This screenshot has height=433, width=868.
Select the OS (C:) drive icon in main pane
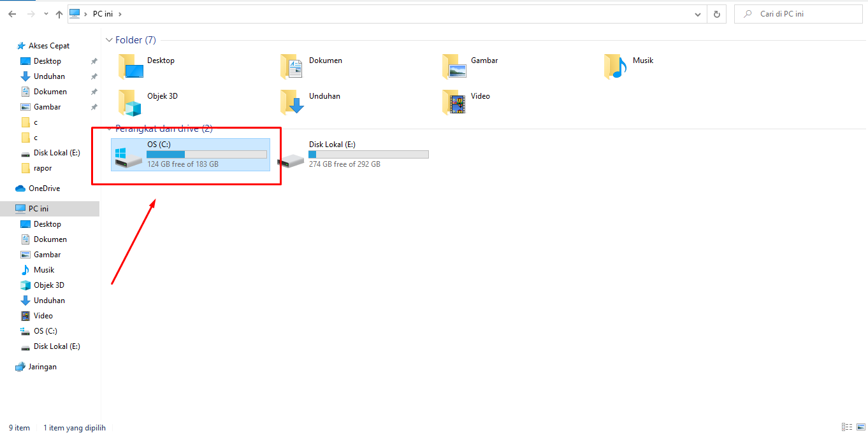(x=129, y=158)
